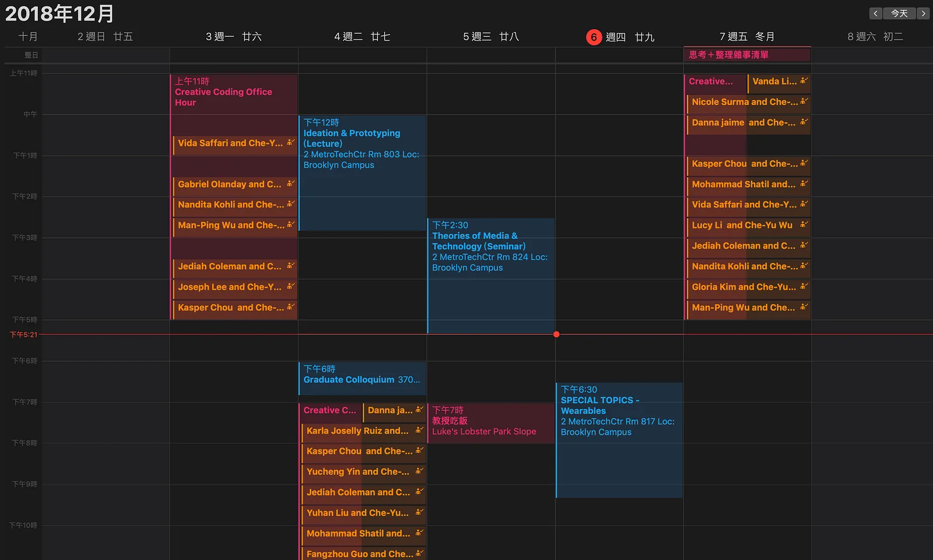
Task: Click attendee icon on Friday Mohammad Shatil event
Action: pos(804,184)
